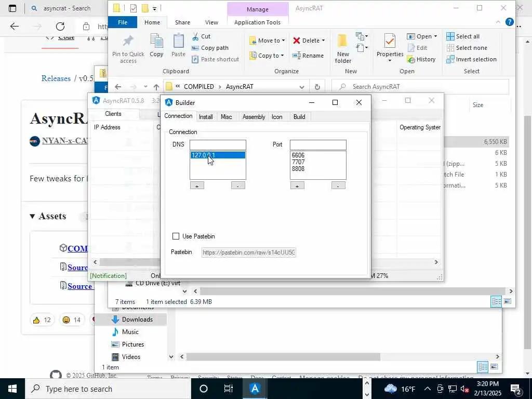Viewport: 532px width, 399px height.
Task: Open the Properties dropdown
Action: 390,60
